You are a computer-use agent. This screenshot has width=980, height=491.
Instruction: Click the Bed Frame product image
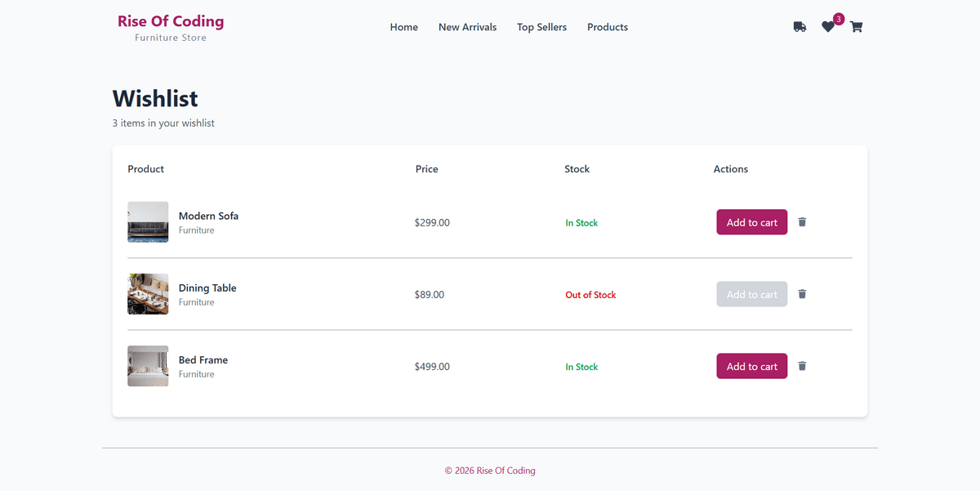(x=148, y=366)
